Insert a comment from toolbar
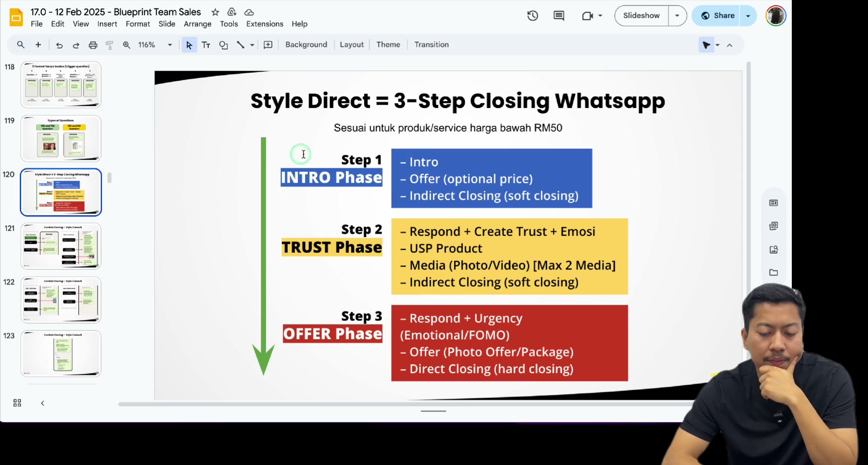The image size is (868, 465). [x=268, y=45]
